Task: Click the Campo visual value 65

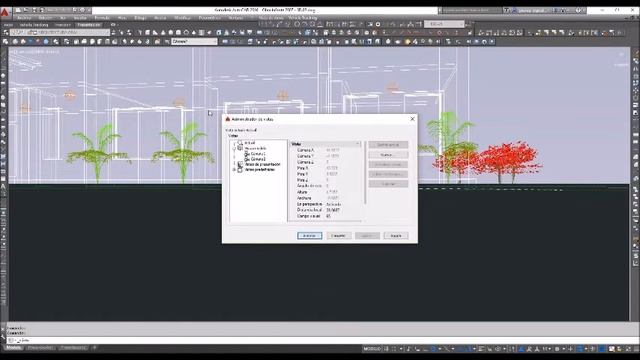Action: [x=329, y=216]
